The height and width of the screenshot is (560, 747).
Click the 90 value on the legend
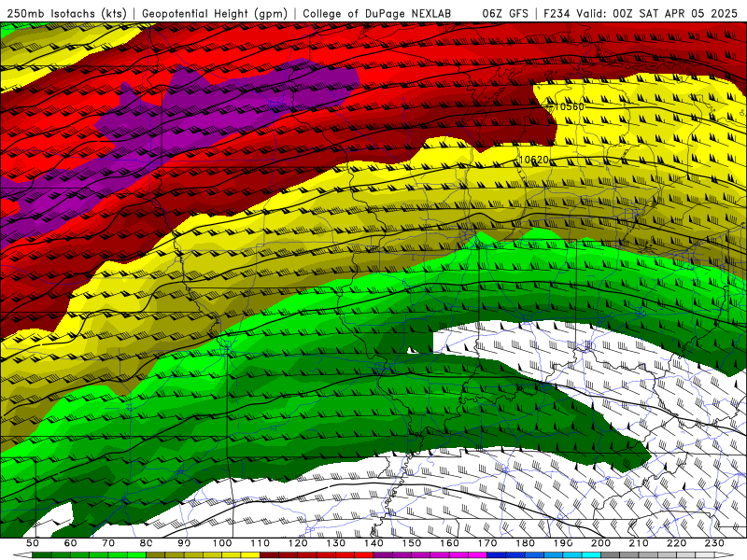point(184,543)
